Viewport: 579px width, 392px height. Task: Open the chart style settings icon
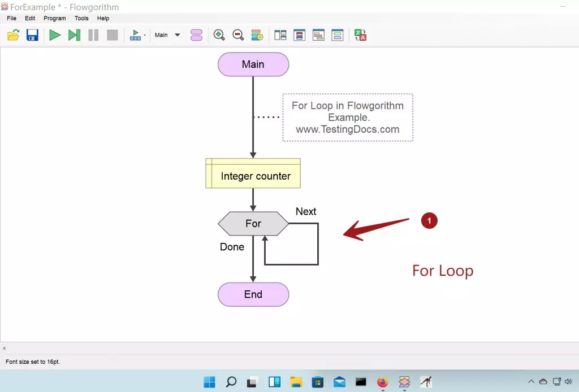(x=257, y=34)
